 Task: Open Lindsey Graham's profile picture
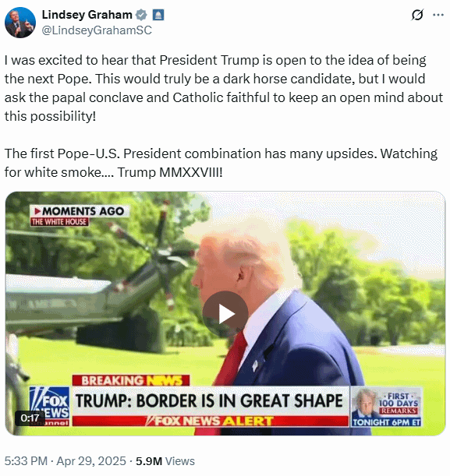[20, 23]
